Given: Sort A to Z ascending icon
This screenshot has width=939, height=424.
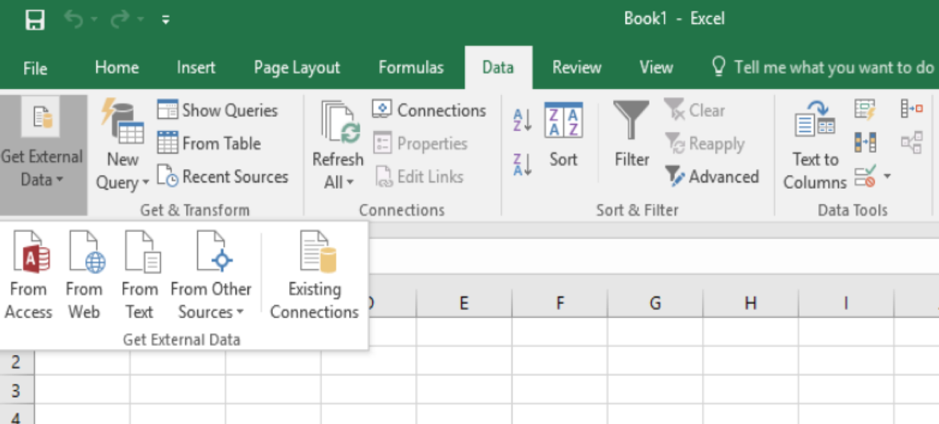Looking at the screenshot, I should [x=522, y=120].
